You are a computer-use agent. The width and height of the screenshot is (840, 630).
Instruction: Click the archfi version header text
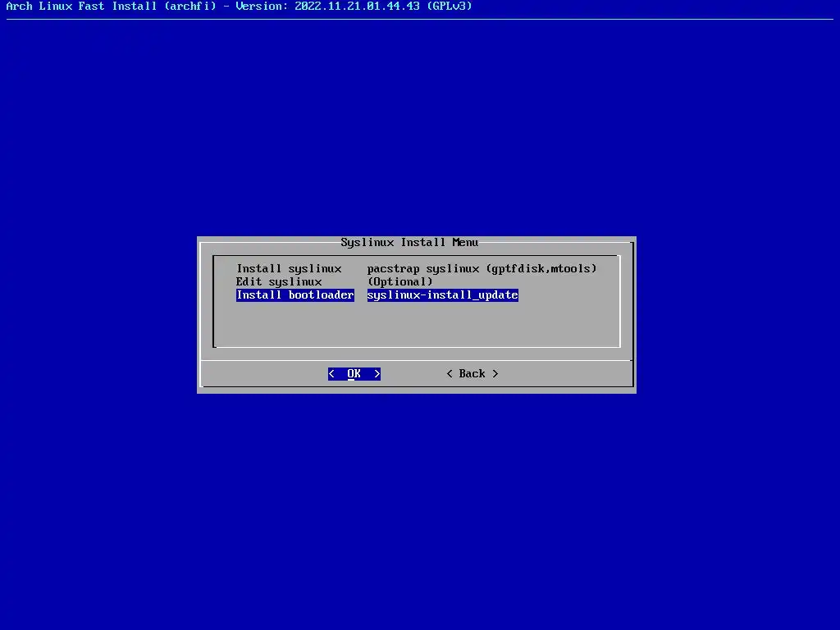239,7
